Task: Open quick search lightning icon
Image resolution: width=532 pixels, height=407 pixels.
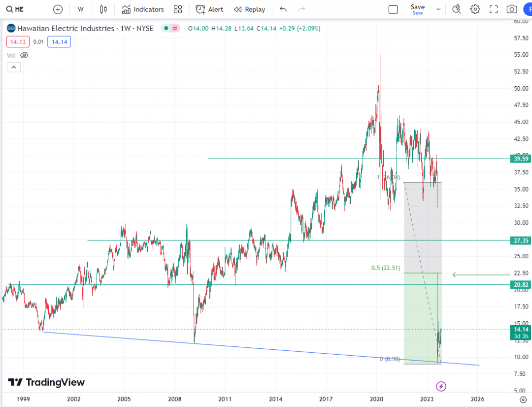Action: 457,9
